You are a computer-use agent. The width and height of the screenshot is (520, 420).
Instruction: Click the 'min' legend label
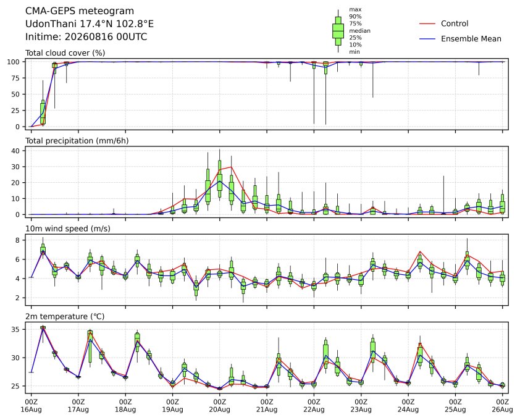354,52
